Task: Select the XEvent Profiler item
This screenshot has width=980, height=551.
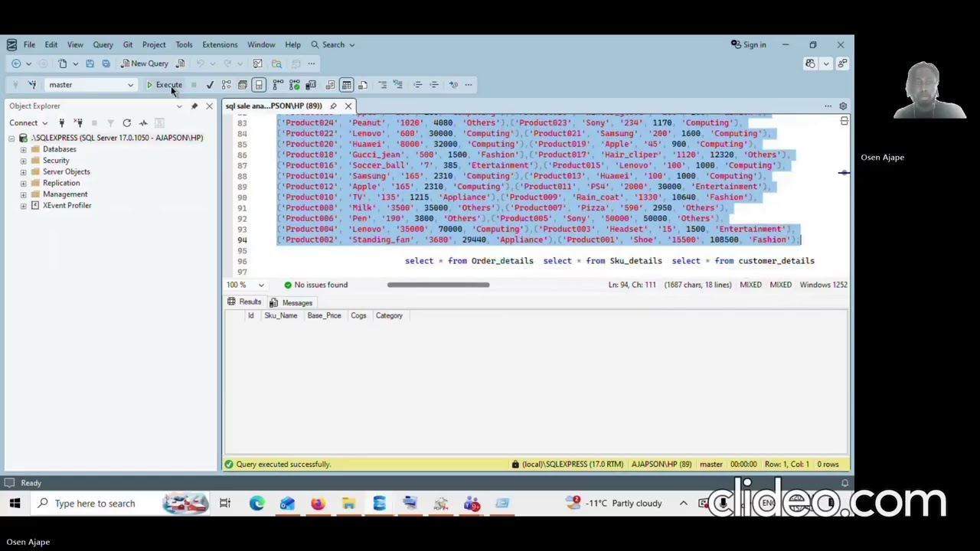Action: coord(67,205)
